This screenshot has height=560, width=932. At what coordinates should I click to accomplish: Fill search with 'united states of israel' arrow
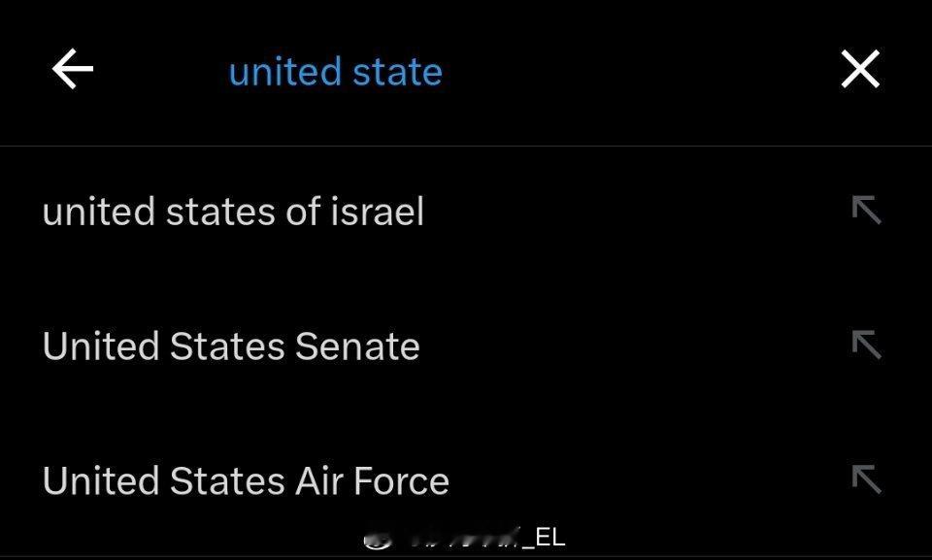[x=866, y=210]
